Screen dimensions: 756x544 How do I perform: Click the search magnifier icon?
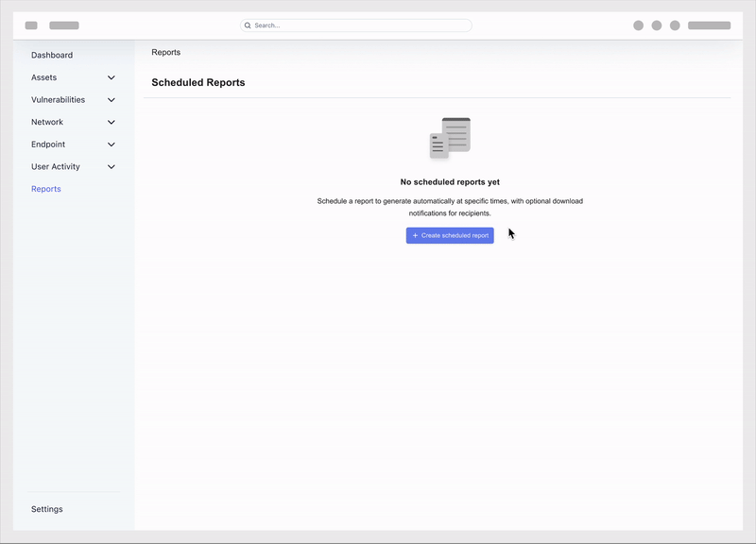tap(247, 25)
